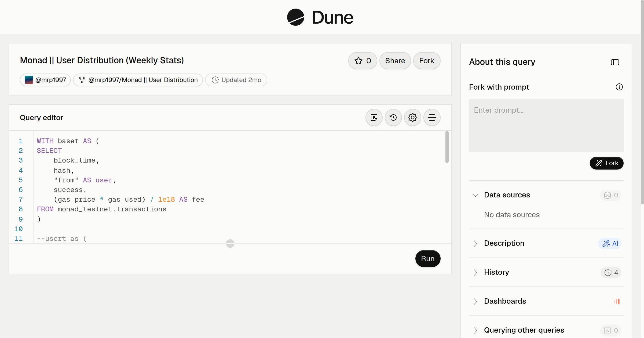Screen dimensions: 644x338
Task: Click the query title text
Action: coord(102,60)
